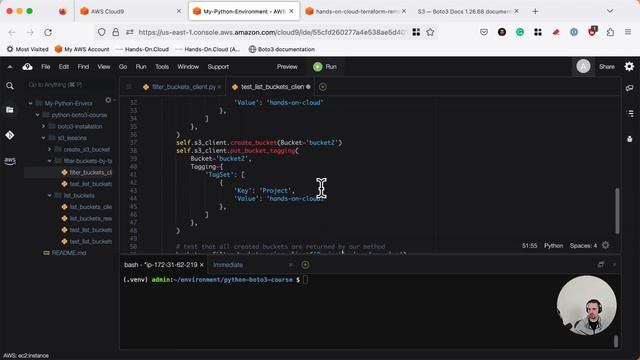Open the Outline panel on right sidebar
The image size is (640, 360).
(630, 113)
